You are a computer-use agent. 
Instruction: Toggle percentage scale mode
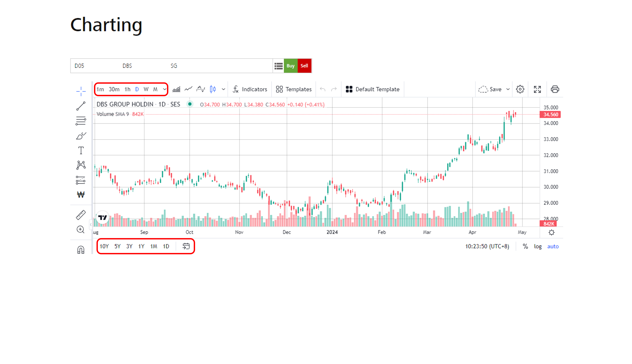[525, 246]
